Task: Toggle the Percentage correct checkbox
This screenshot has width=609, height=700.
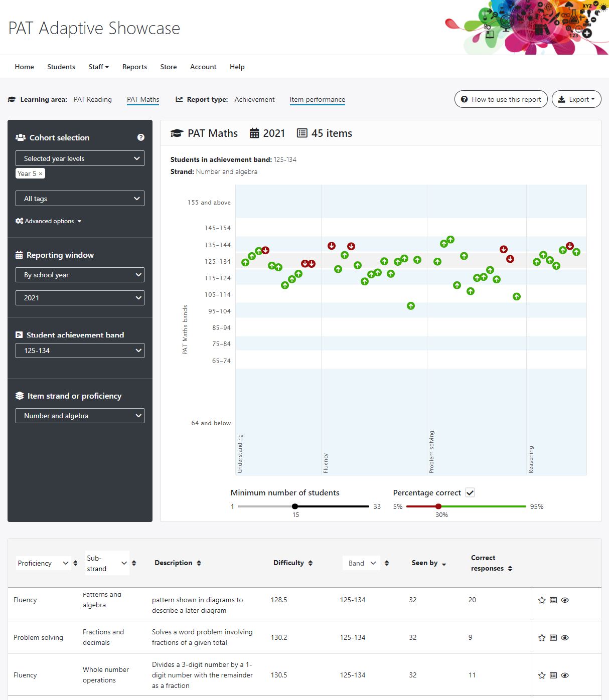Action: point(470,492)
